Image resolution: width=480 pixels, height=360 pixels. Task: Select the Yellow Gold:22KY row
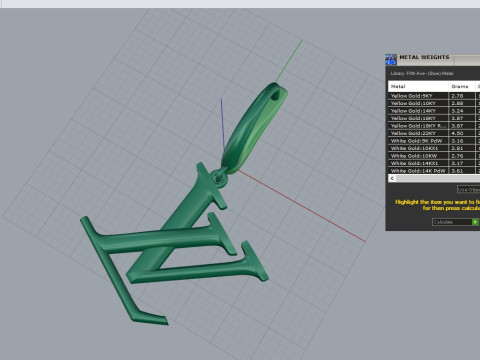coord(434,133)
